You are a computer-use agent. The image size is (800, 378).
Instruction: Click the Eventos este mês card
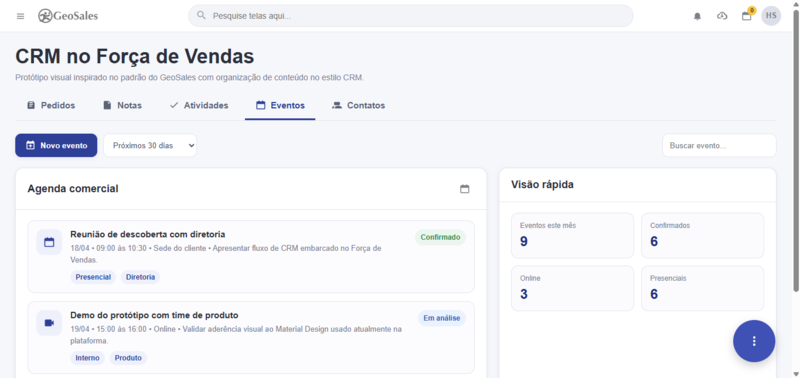(572, 236)
